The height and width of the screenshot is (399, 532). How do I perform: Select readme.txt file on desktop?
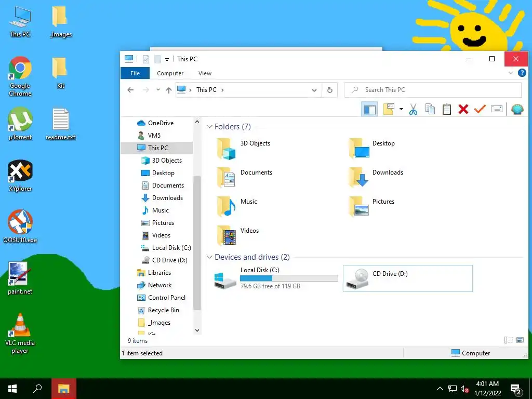[x=61, y=124]
